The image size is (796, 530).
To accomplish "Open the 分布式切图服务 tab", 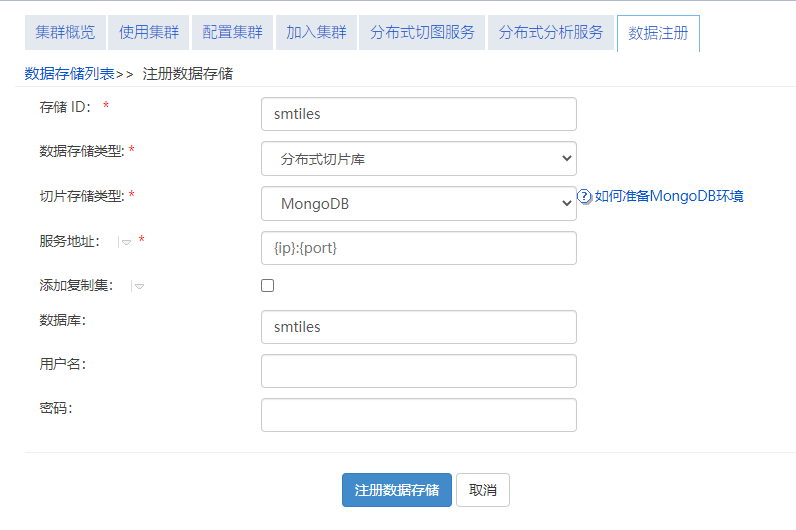I will pos(422,32).
